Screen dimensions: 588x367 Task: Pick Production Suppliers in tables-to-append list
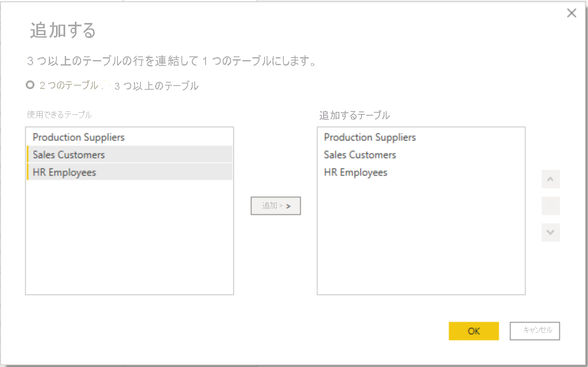pyautogui.click(x=370, y=137)
